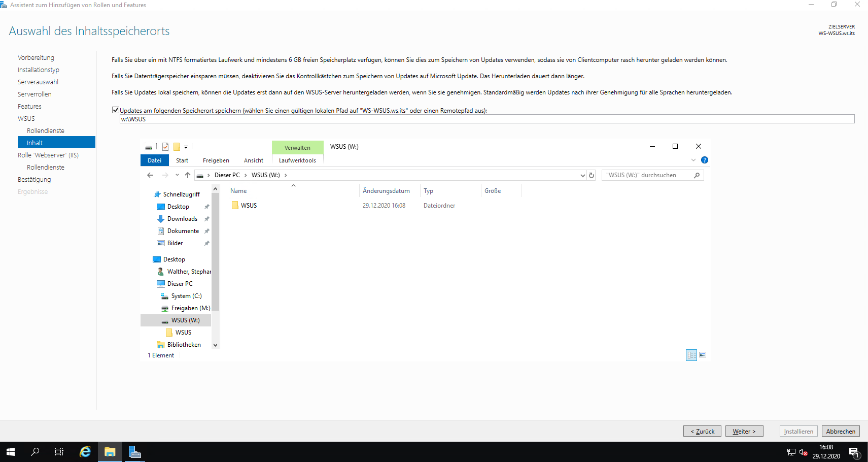Open the notification center icon
This screenshot has height=462, width=868.
click(x=854, y=452)
